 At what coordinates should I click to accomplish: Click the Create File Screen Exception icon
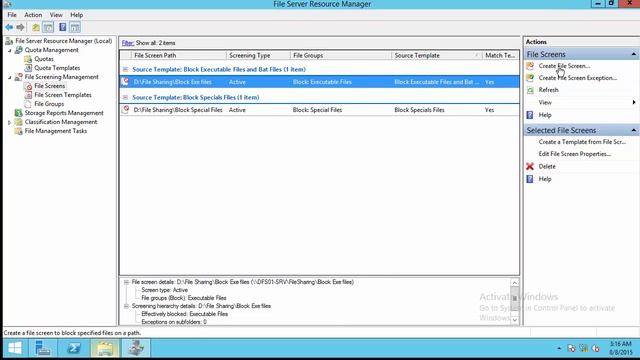click(530, 78)
